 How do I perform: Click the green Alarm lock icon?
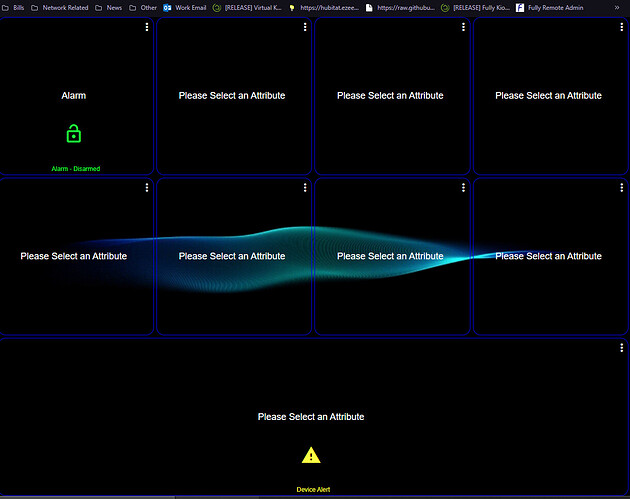(73, 133)
